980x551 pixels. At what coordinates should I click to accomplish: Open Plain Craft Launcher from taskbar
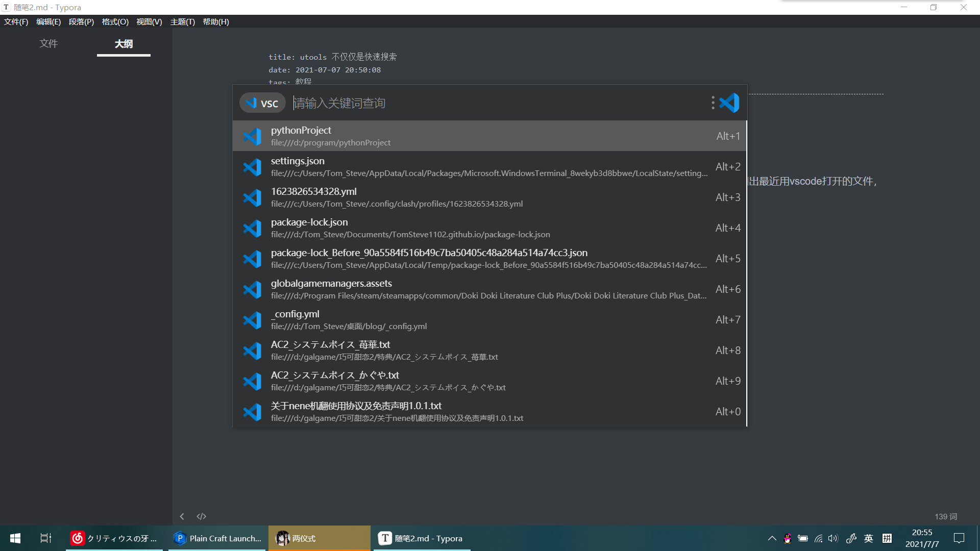coord(217,538)
